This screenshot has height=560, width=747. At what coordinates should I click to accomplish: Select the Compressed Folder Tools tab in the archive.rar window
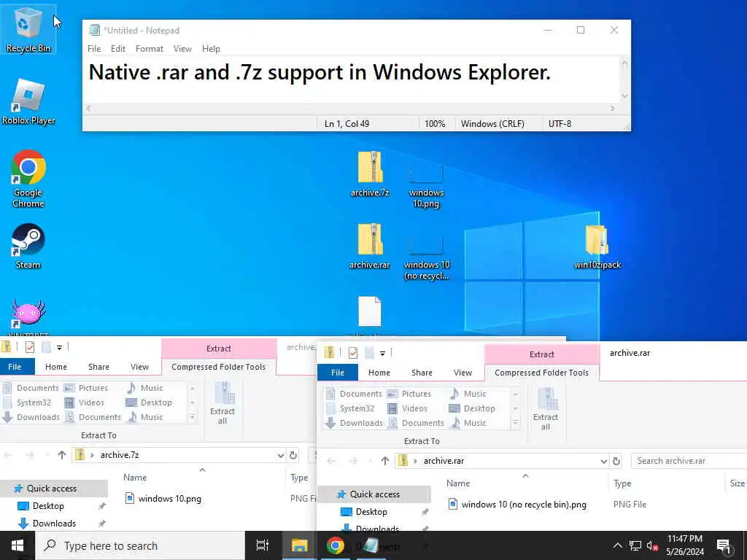tap(542, 373)
